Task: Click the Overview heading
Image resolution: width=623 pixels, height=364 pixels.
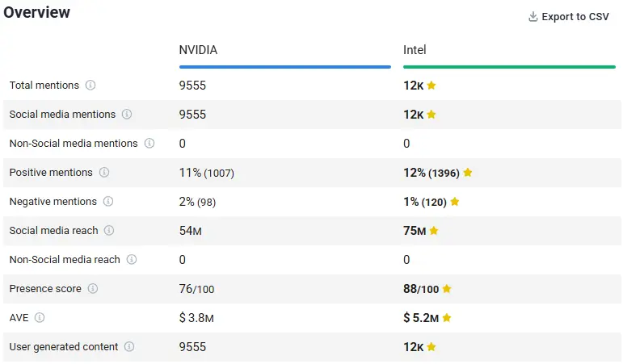Action: click(x=36, y=12)
